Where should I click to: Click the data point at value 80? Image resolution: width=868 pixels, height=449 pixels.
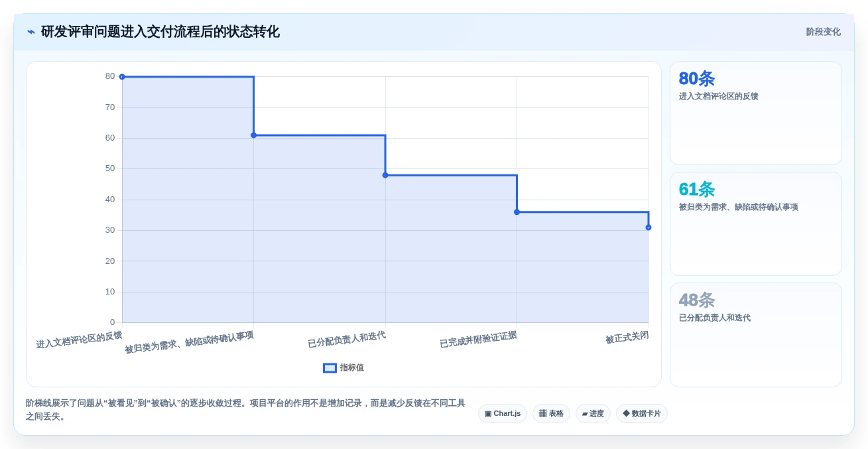122,77
